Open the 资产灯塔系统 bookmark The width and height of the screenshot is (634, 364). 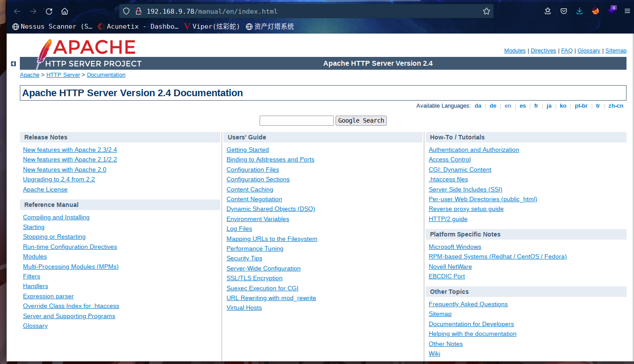(270, 26)
